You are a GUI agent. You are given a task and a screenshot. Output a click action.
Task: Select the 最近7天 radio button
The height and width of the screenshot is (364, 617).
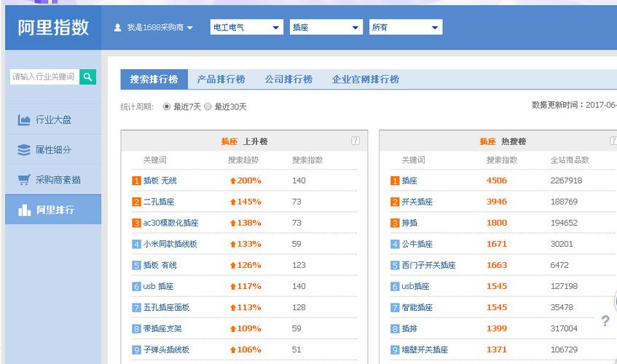click(166, 106)
